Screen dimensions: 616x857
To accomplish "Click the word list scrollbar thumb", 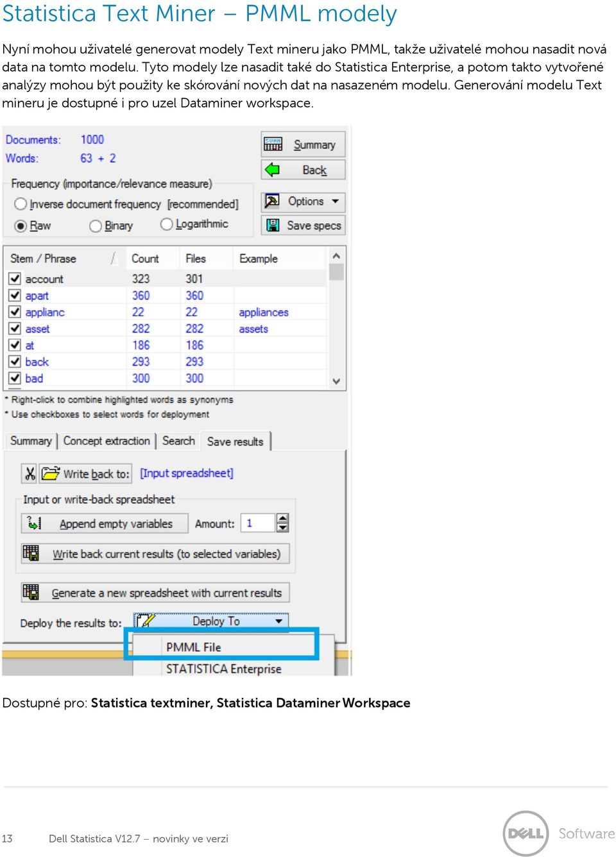I will 336,272.
